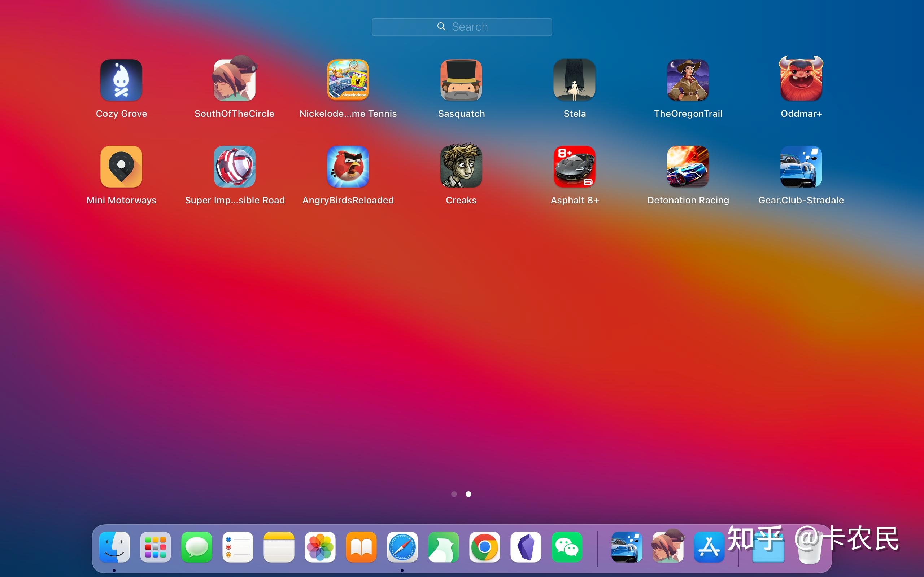The height and width of the screenshot is (577, 924).
Task: Launch the Oddmar+ app
Action: click(801, 80)
